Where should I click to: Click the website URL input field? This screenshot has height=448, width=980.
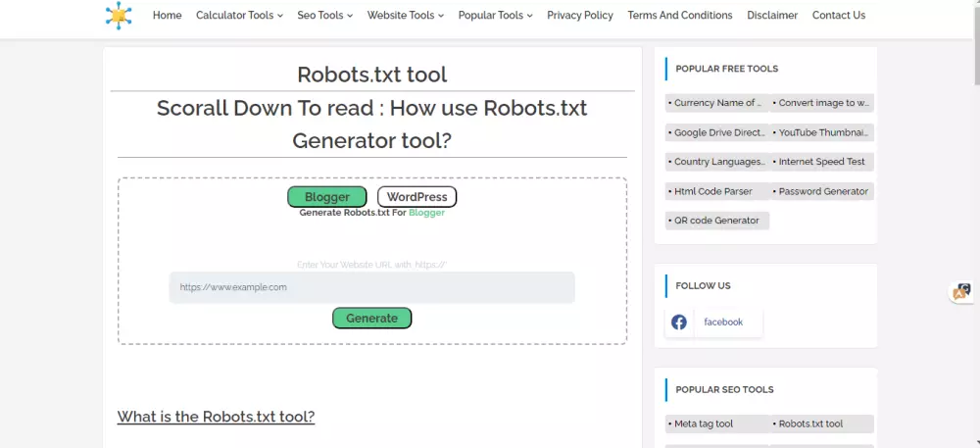point(371,287)
